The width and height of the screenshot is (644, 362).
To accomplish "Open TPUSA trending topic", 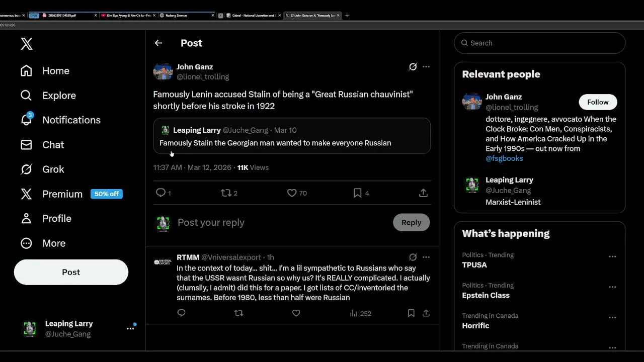I will click(474, 265).
